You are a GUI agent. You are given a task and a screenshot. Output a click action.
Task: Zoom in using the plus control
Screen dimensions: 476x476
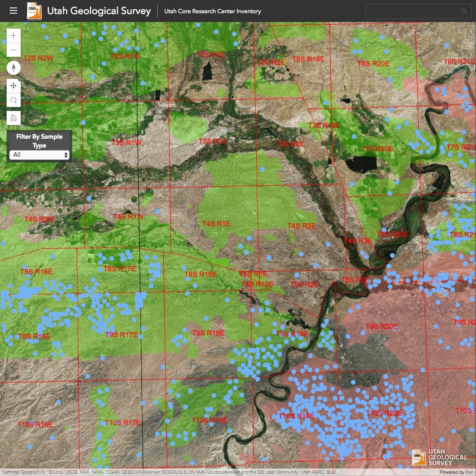(13, 35)
